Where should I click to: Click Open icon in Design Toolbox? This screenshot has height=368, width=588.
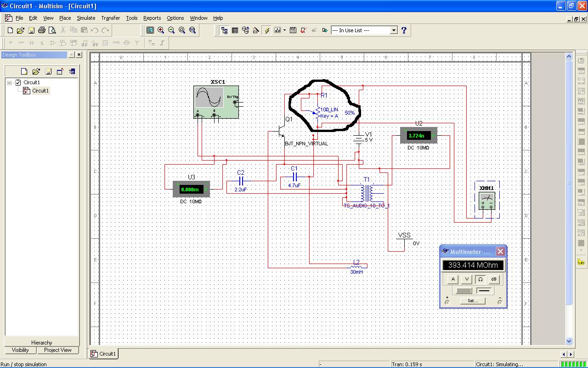(x=36, y=71)
